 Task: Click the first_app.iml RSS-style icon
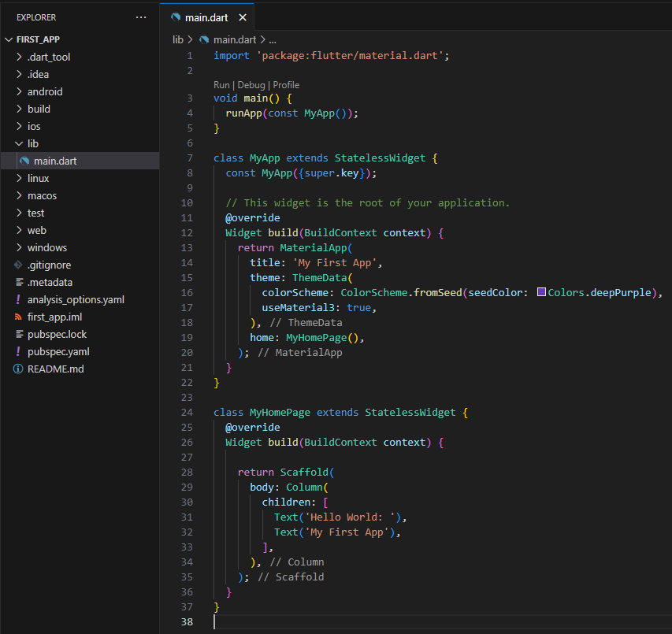(18, 317)
